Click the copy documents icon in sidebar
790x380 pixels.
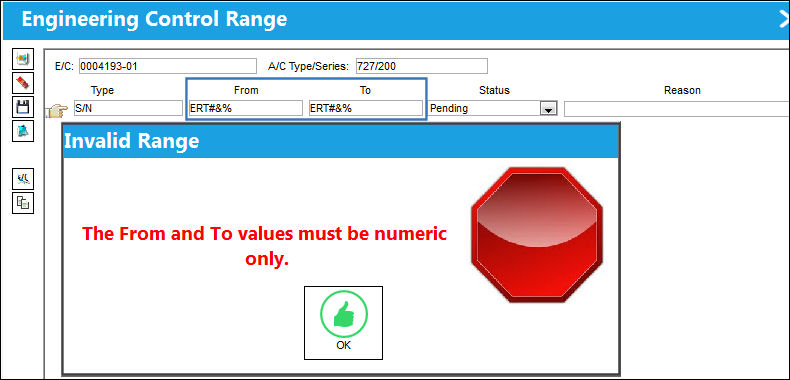coord(23,203)
